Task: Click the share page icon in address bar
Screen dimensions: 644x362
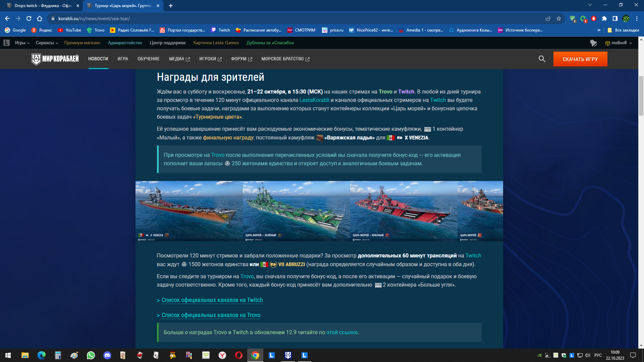Action: tap(548, 19)
